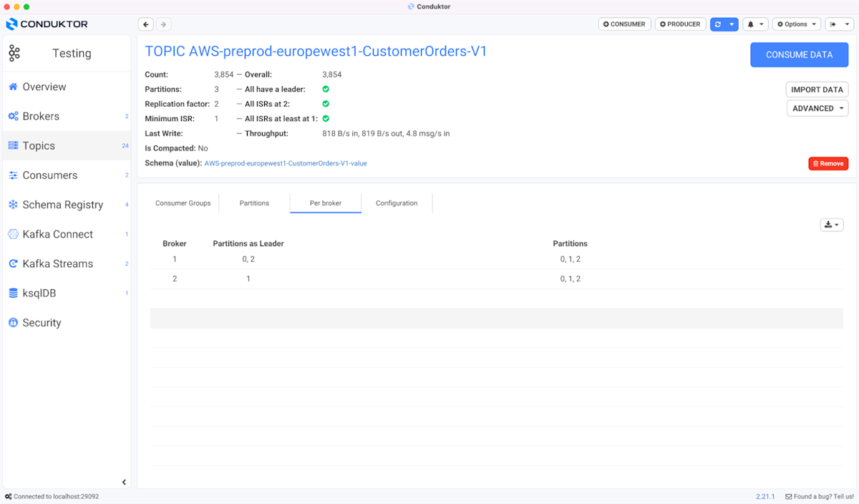The image size is (859, 504).
Task: Click the 'All have a leader' checkmark
Action: click(326, 89)
